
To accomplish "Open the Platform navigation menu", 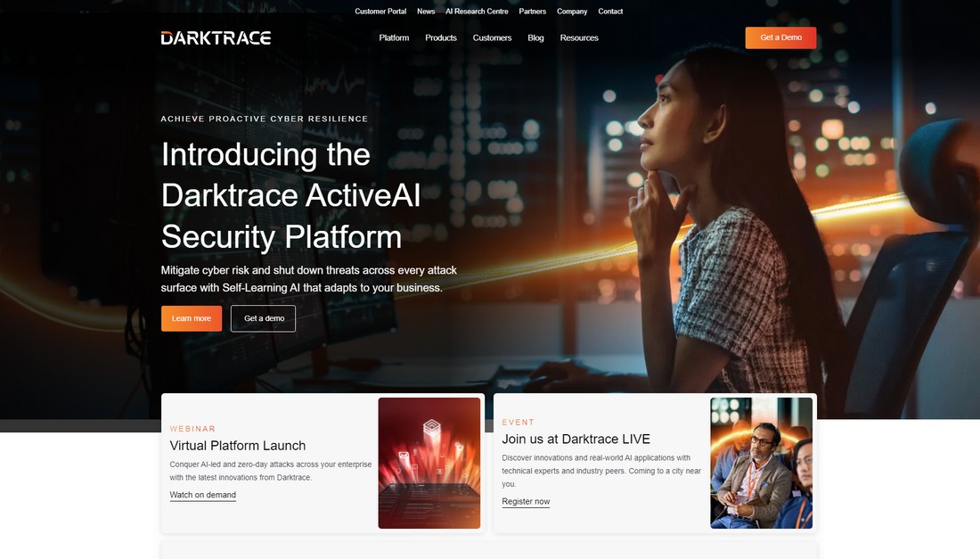I will point(394,37).
